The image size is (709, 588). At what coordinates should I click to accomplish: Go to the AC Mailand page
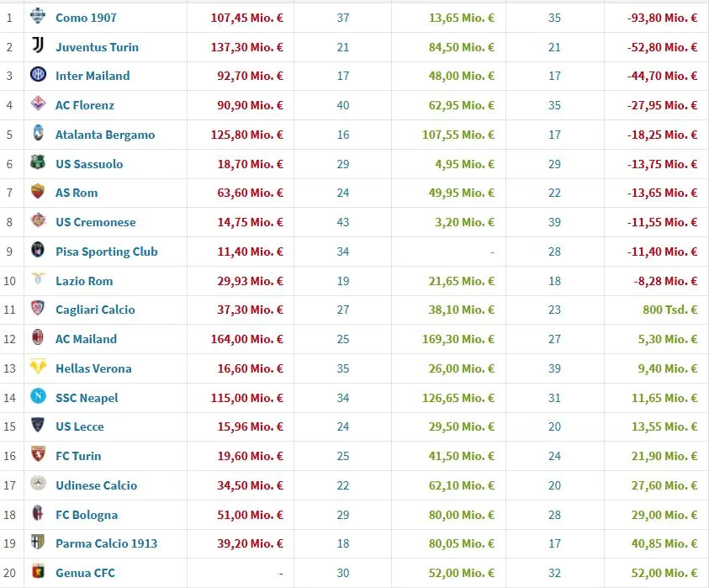[x=86, y=339]
